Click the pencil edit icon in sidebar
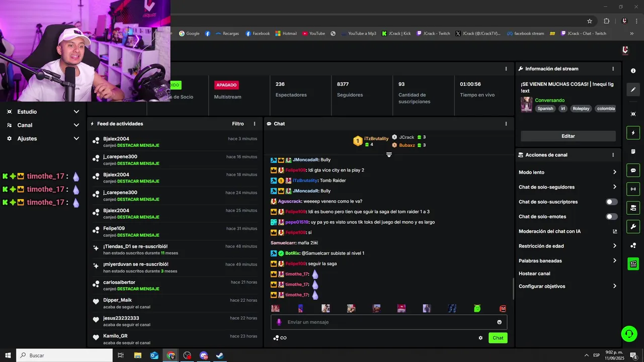Image resolution: width=644 pixels, height=362 pixels. (x=633, y=89)
